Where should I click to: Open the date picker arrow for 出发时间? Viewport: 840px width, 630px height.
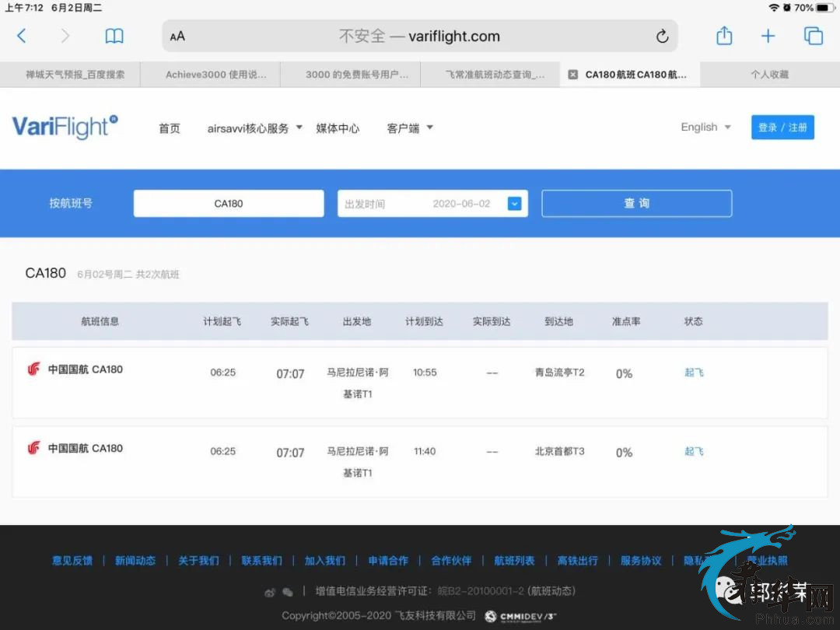514,204
